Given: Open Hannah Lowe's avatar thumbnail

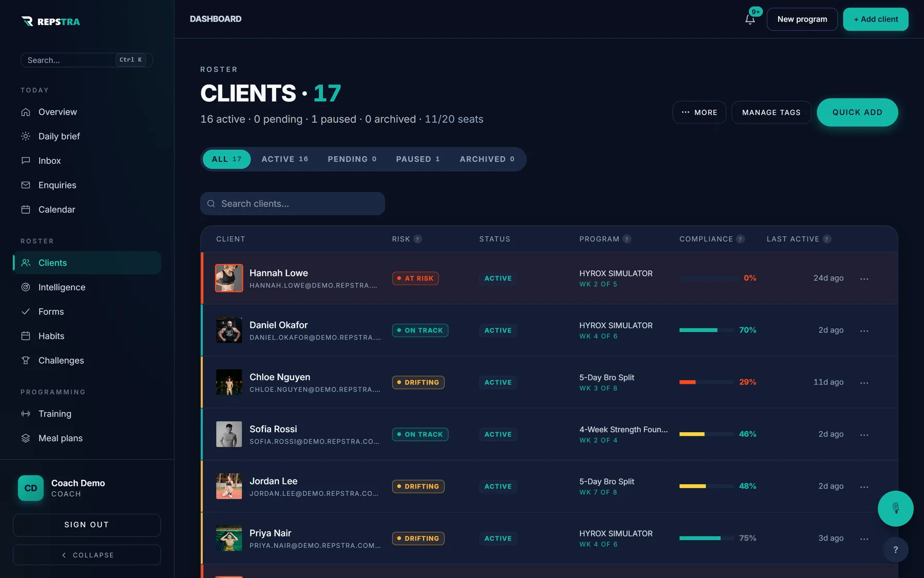Looking at the screenshot, I should 229,278.
